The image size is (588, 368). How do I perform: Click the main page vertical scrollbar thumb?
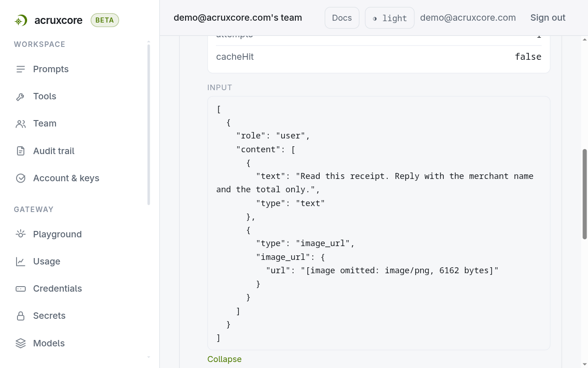(x=585, y=194)
